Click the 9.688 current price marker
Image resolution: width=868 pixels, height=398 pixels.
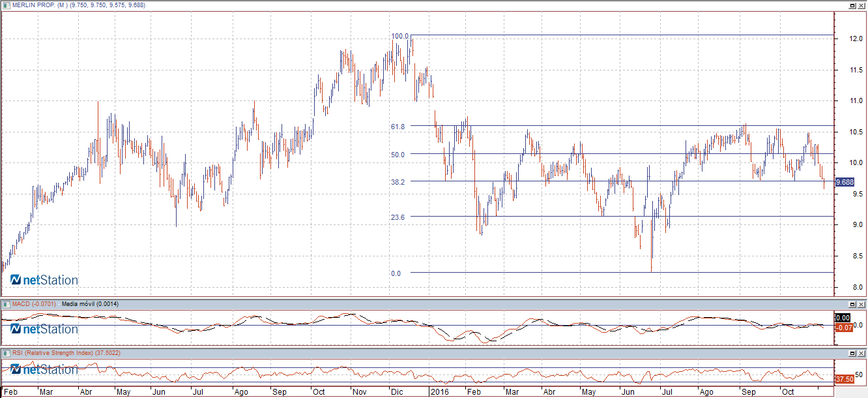[845, 183]
